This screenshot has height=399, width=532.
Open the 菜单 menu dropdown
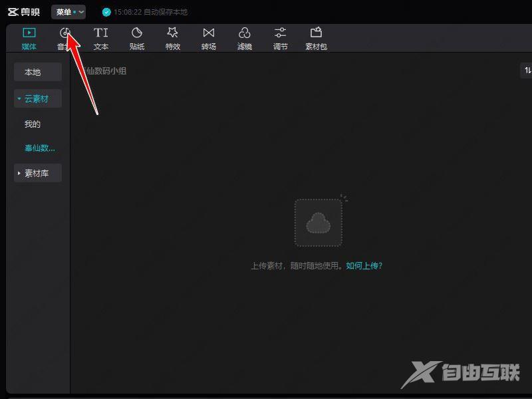[x=68, y=12]
